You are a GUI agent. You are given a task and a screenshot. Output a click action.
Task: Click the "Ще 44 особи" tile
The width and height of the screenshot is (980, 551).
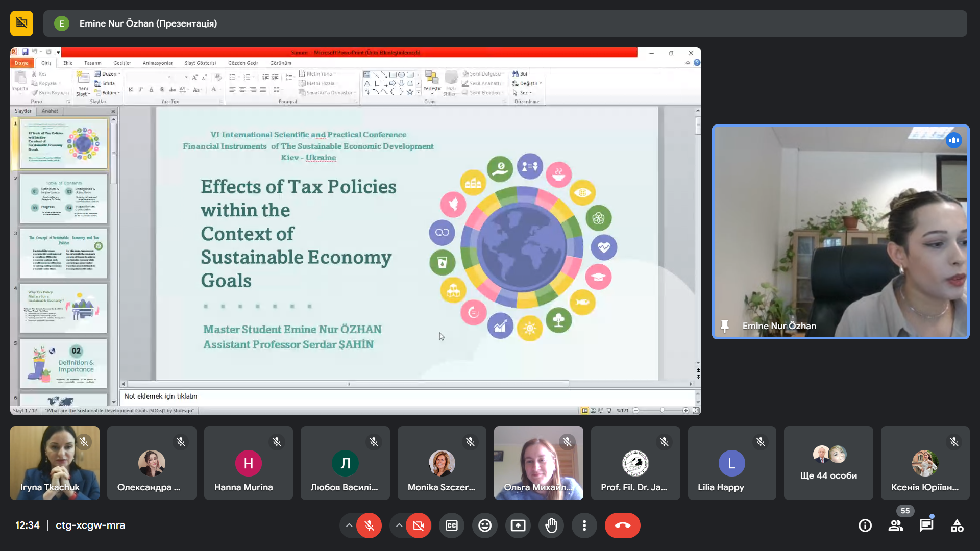pyautogui.click(x=828, y=463)
